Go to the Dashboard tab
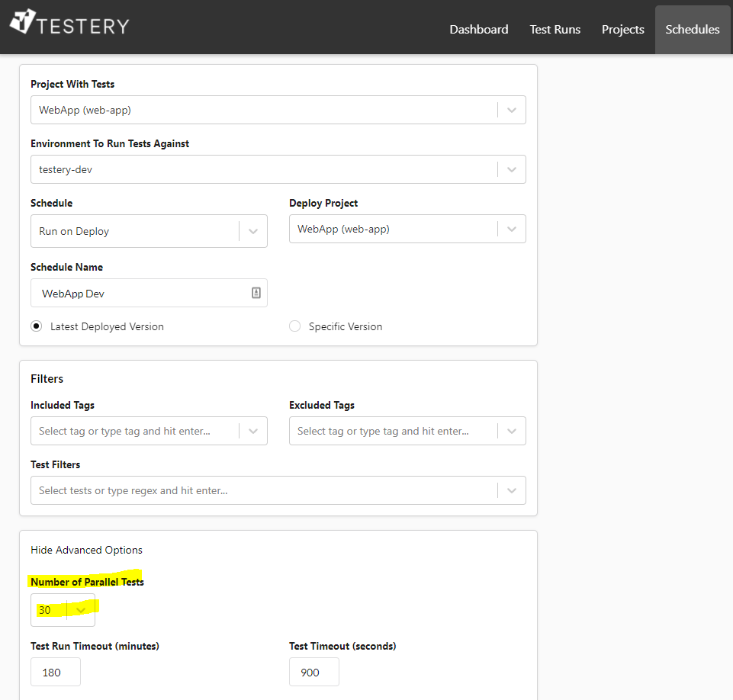 478,30
